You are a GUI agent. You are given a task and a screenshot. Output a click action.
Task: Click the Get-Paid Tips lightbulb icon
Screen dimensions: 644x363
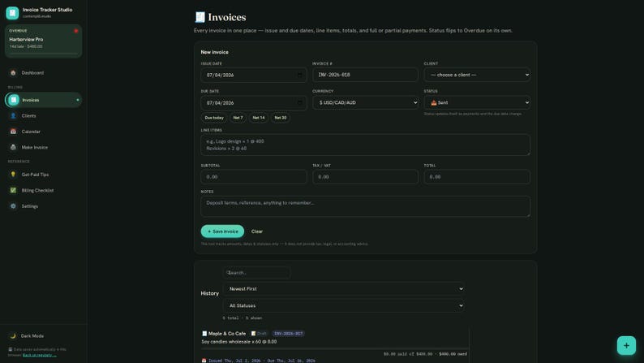(13, 175)
